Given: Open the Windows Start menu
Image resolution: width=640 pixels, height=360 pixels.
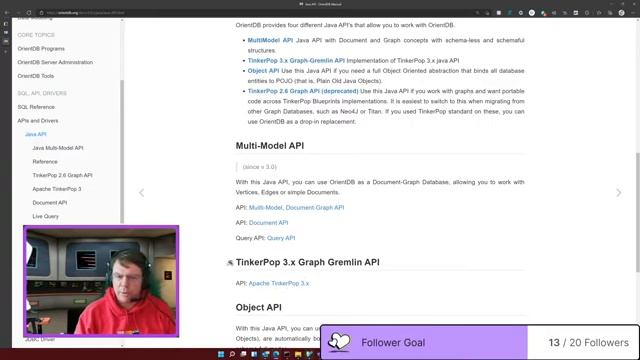Looking at the screenshot, I should 221,354.
